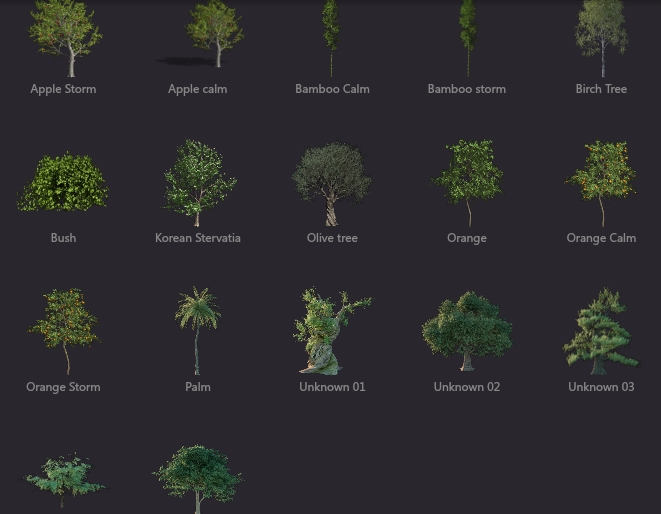The image size is (661, 514).
Task: Click the "Unknown 02" caption text
Action: point(467,387)
